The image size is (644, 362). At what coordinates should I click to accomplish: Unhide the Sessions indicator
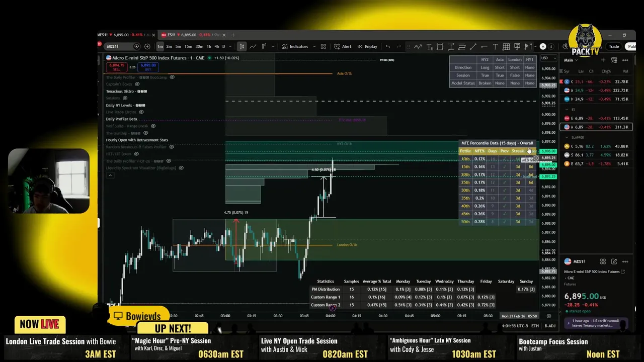(x=125, y=98)
